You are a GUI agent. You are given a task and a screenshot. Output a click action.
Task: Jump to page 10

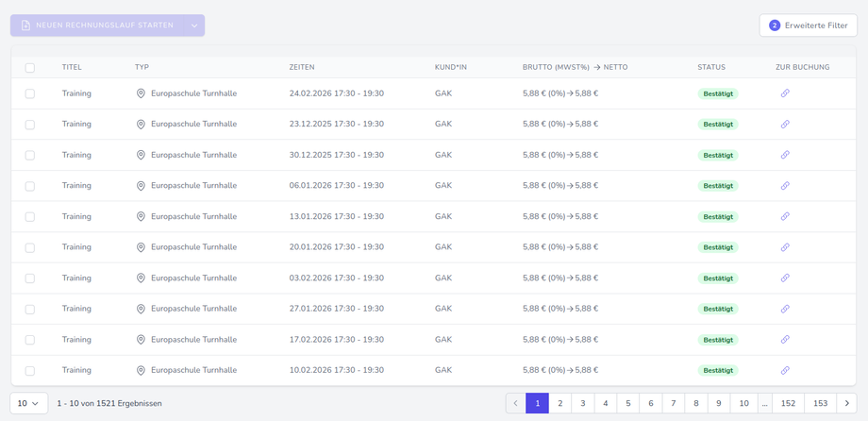coord(744,403)
